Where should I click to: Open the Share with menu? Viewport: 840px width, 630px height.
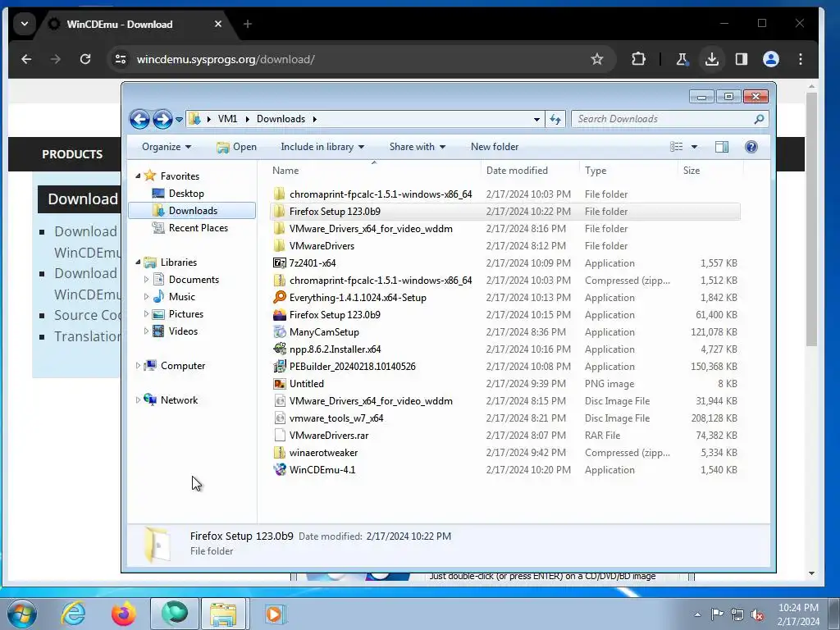[x=418, y=147]
